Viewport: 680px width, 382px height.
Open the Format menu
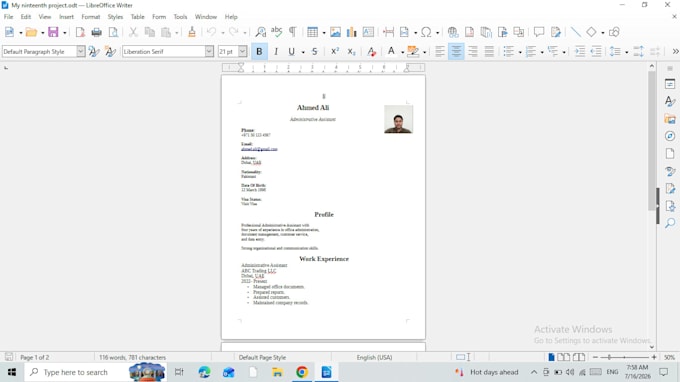click(x=91, y=16)
